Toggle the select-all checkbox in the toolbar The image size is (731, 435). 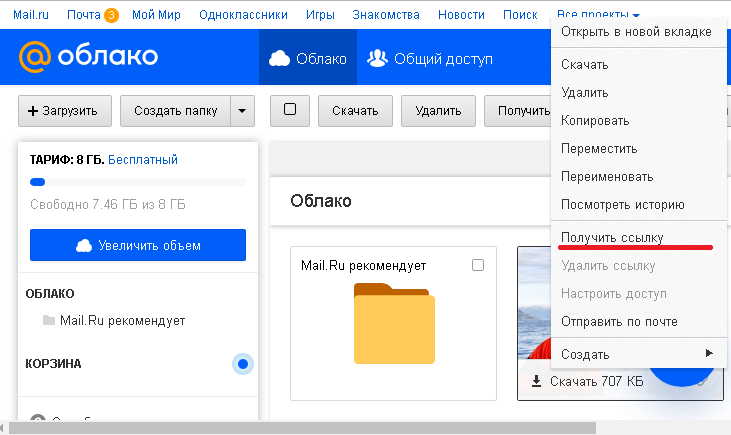290,110
